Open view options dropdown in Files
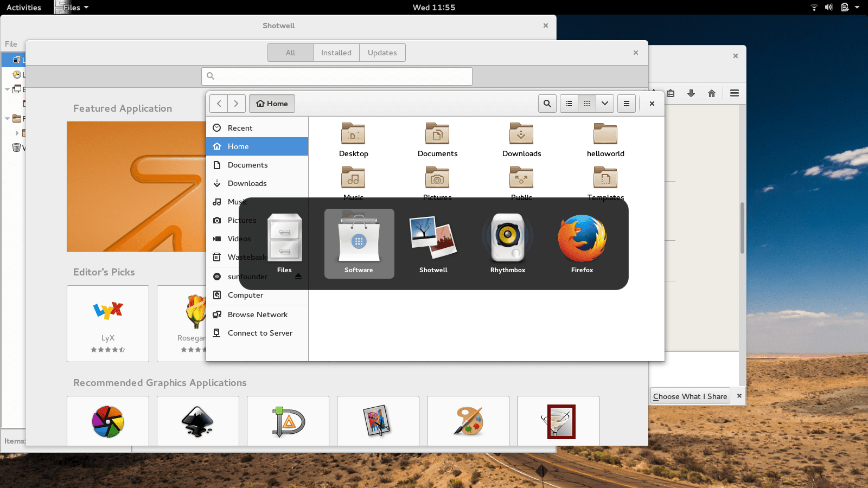 point(605,104)
